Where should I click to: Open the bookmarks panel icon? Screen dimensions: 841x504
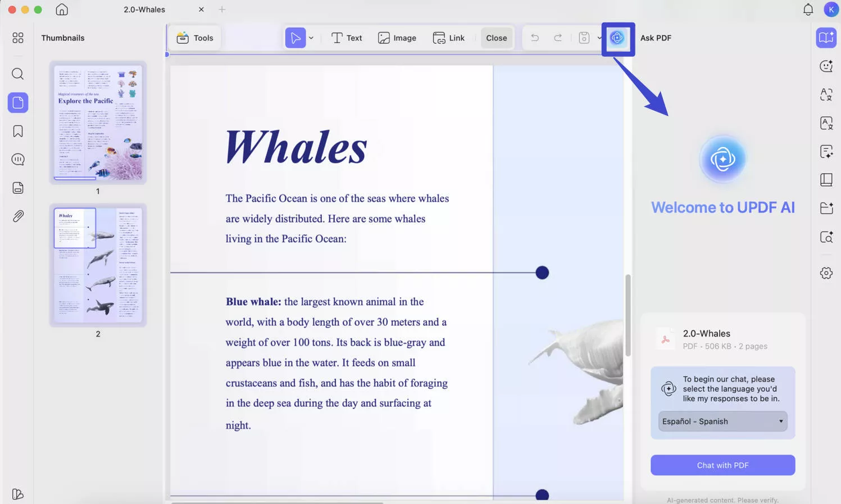click(18, 131)
